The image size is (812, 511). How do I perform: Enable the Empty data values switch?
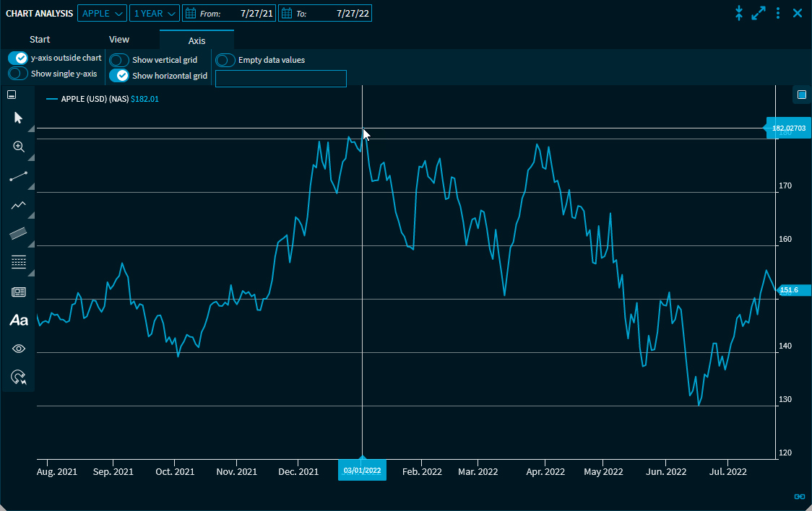pyautogui.click(x=225, y=60)
